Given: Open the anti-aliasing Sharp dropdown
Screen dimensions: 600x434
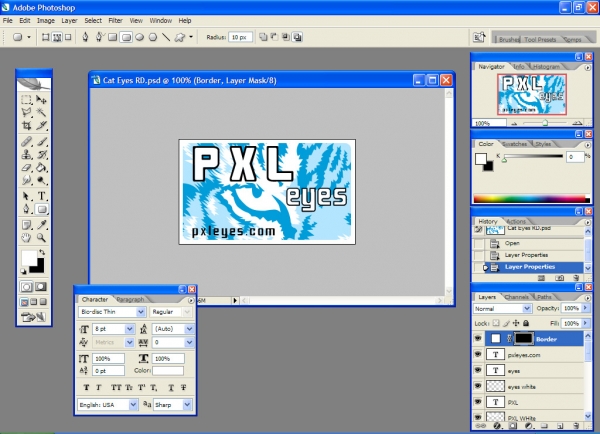Looking at the screenshot, I should pos(187,405).
